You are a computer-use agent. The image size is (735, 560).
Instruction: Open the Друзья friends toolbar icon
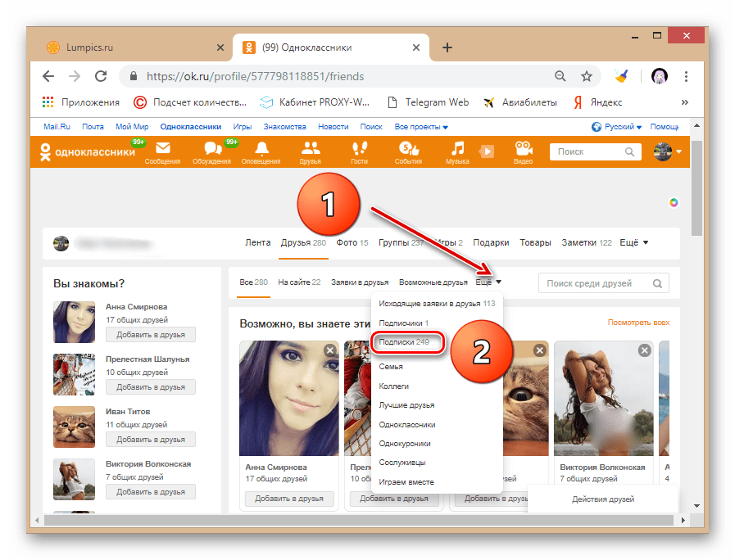point(311,152)
